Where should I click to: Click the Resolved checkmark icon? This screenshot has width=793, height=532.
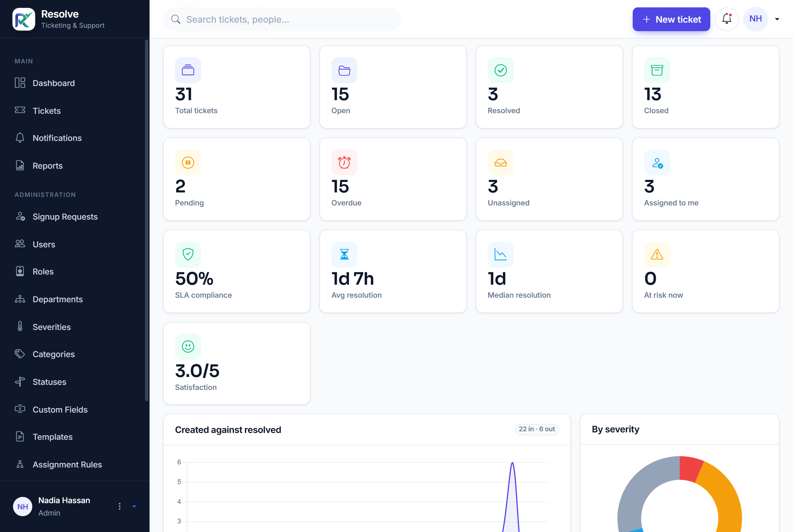point(500,70)
